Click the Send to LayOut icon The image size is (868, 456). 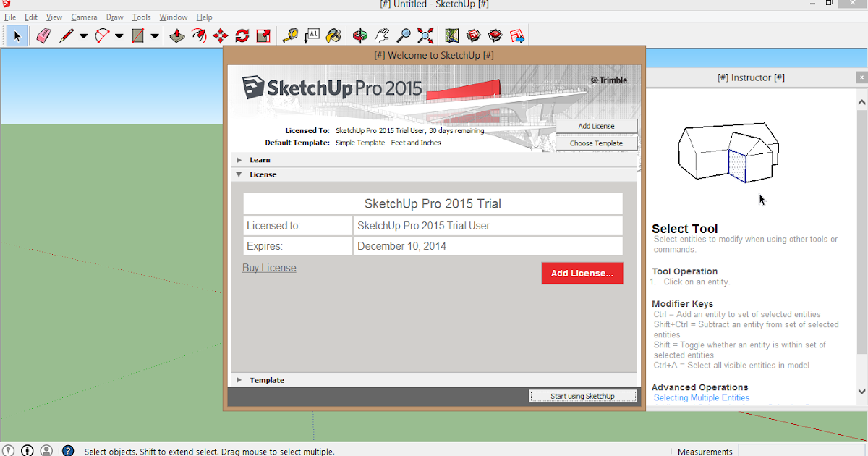[517, 35]
